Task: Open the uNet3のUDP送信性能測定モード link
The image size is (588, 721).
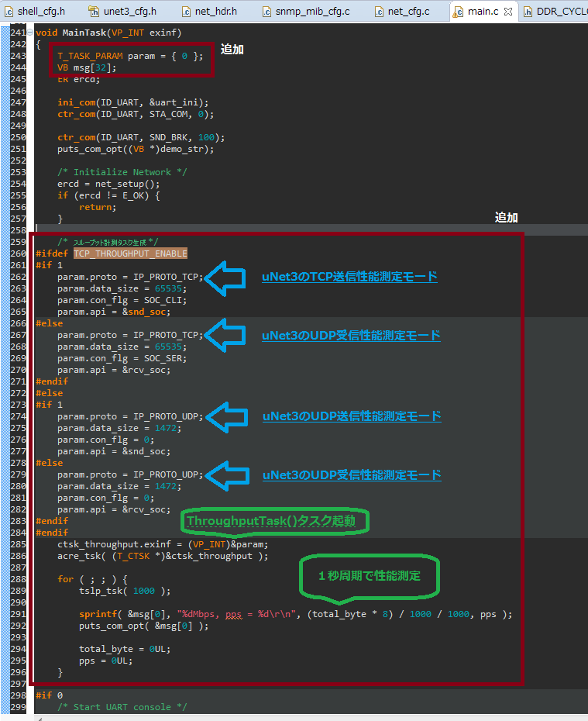Action: coord(352,416)
